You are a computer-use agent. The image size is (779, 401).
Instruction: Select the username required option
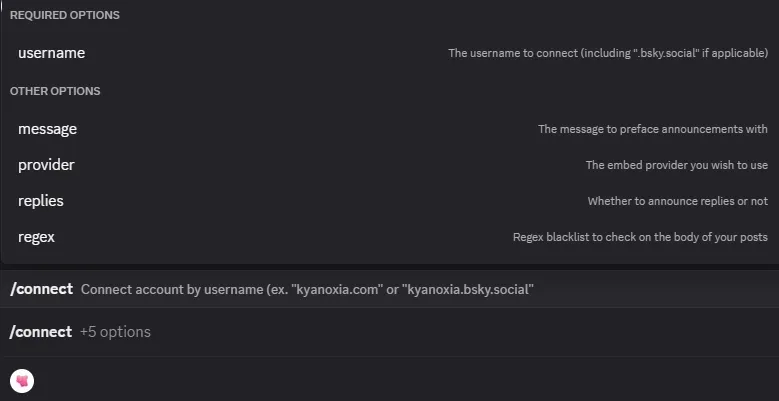click(51, 53)
